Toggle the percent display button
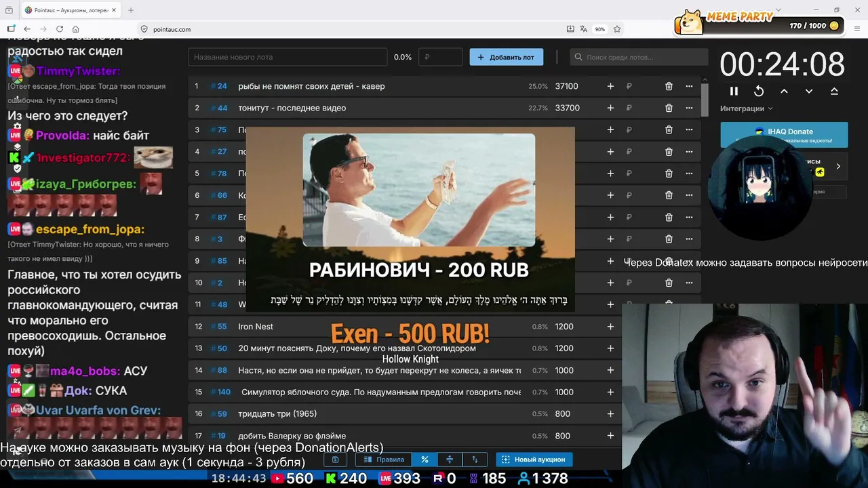 pos(425,460)
